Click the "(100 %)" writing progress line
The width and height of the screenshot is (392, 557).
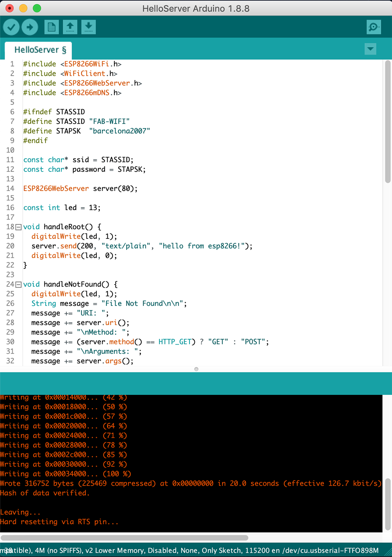pyautogui.click(x=65, y=474)
